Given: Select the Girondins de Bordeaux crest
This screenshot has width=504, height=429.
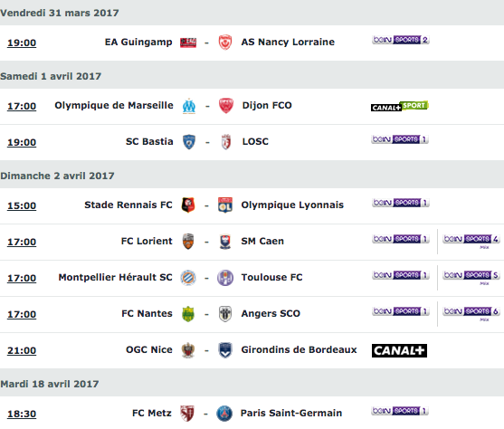Looking at the screenshot, I should (x=225, y=350).
